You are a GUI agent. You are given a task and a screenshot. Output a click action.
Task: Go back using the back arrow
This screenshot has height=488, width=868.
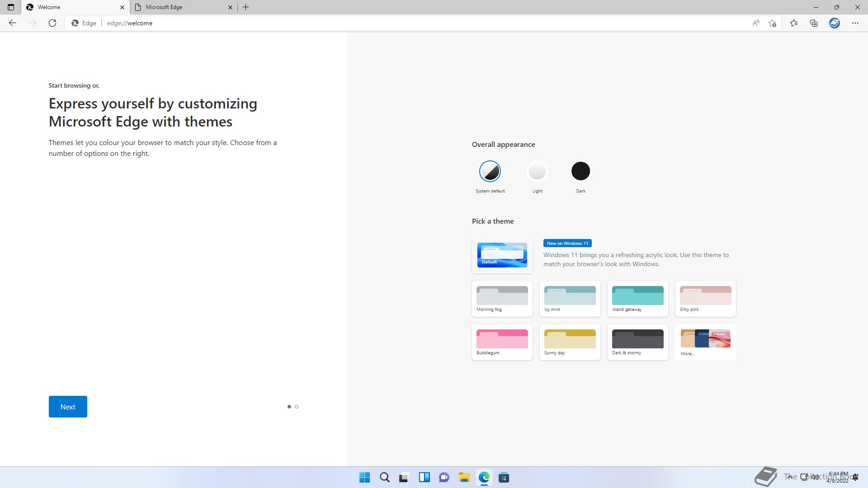pyautogui.click(x=13, y=23)
